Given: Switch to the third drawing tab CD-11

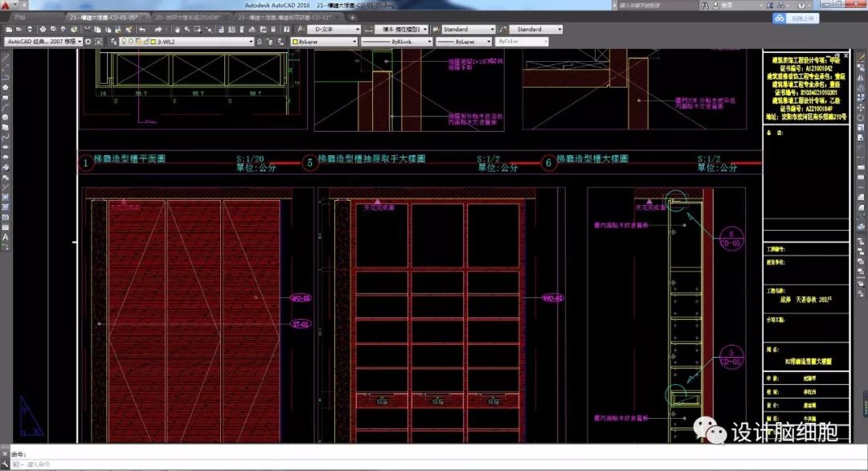Looking at the screenshot, I should click(x=283, y=16).
